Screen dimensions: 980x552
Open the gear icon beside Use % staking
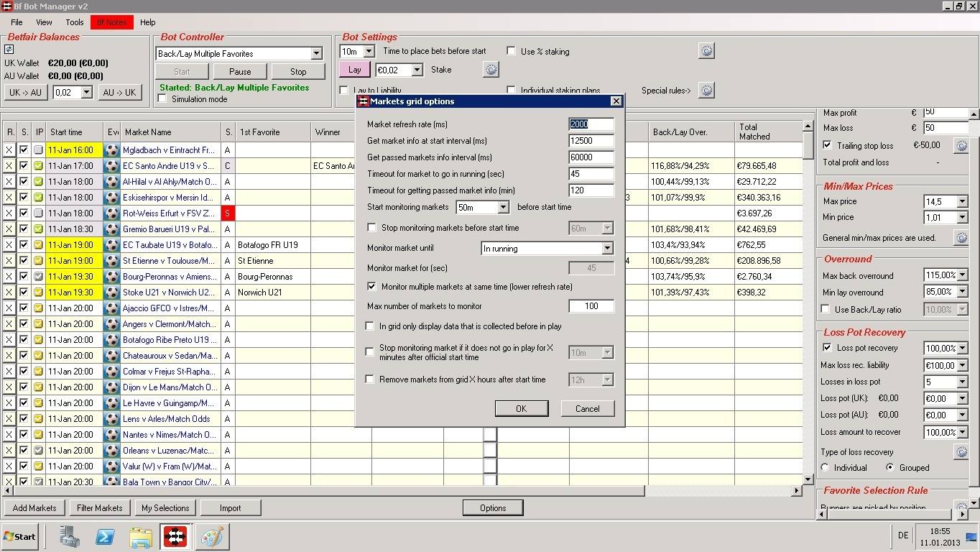point(706,51)
